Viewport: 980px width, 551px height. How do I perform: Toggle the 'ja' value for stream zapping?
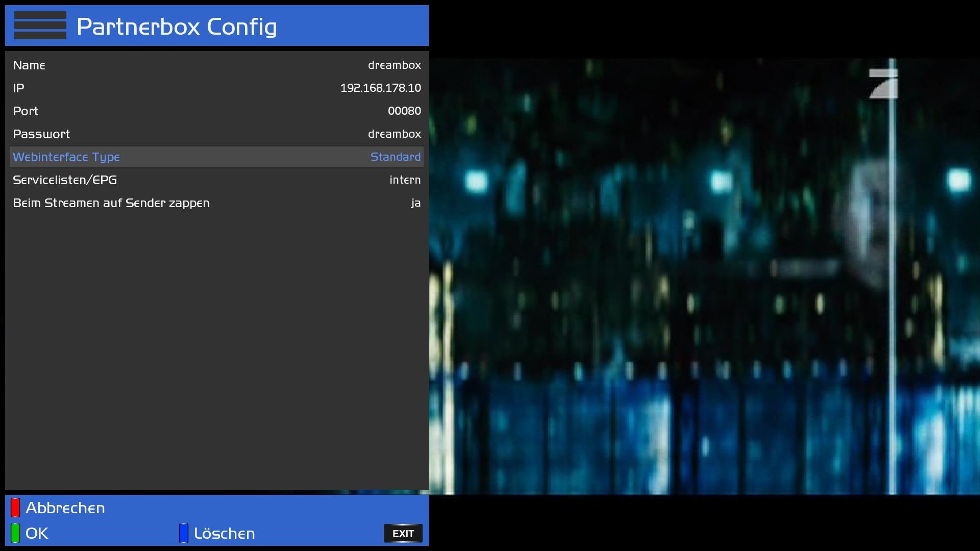[415, 203]
